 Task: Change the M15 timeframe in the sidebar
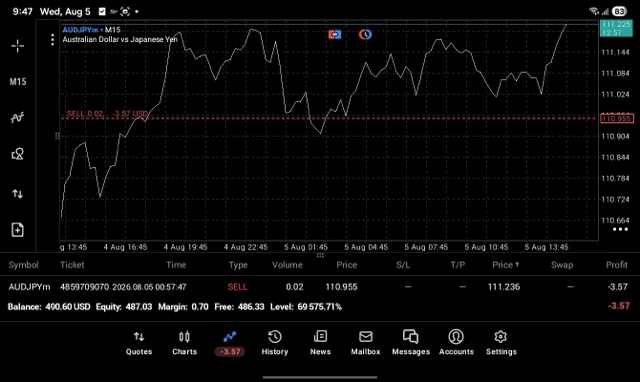tap(18, 82)
